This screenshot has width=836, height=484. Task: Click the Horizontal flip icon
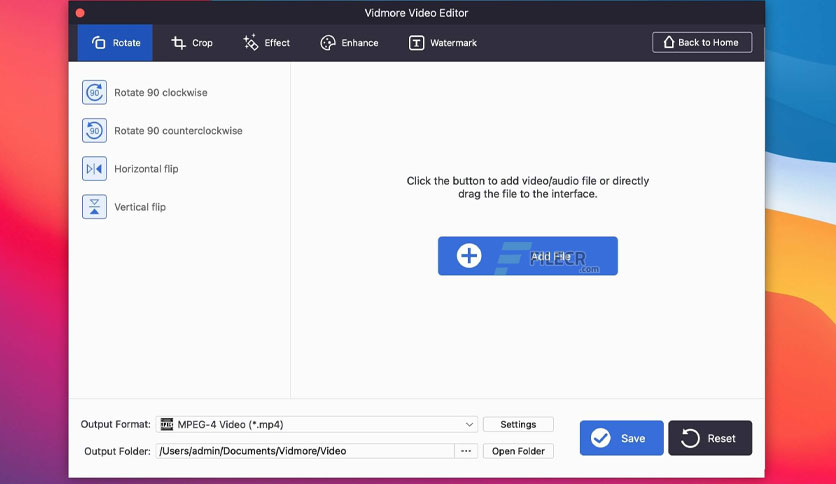(x=94, y=169)
